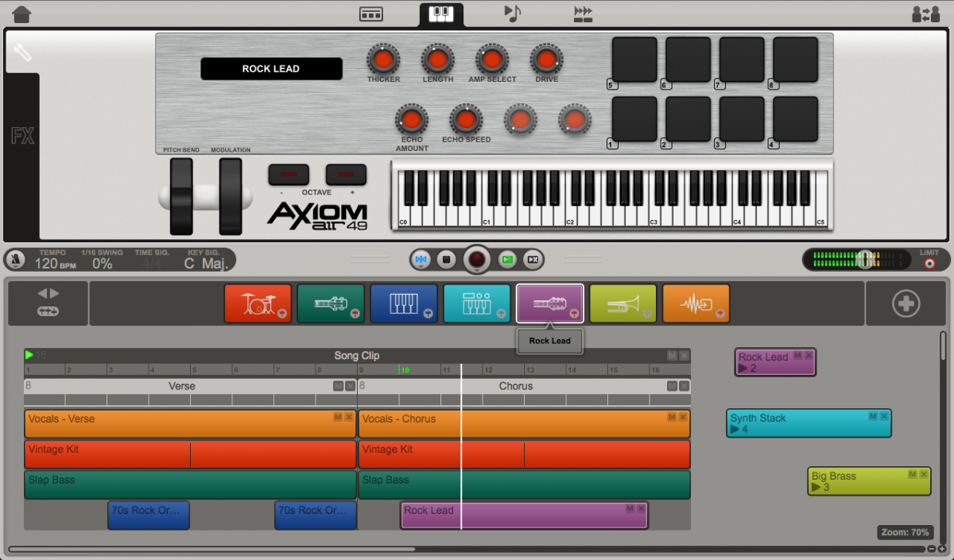Mute the Song Clip
The image size is (954, 560).
tap(673, 356)
